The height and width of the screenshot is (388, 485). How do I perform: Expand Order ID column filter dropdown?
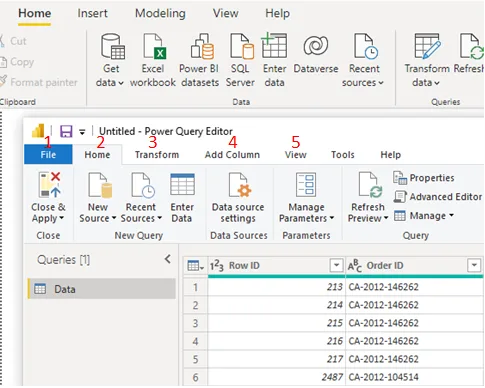pos(474,266)
